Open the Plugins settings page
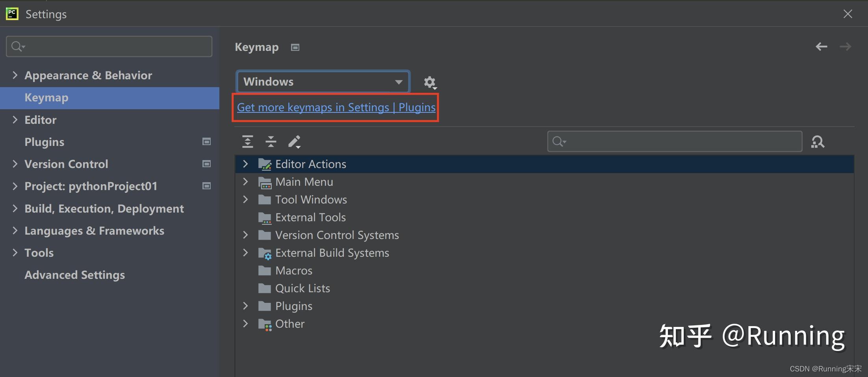 click(x=44, y=142)
